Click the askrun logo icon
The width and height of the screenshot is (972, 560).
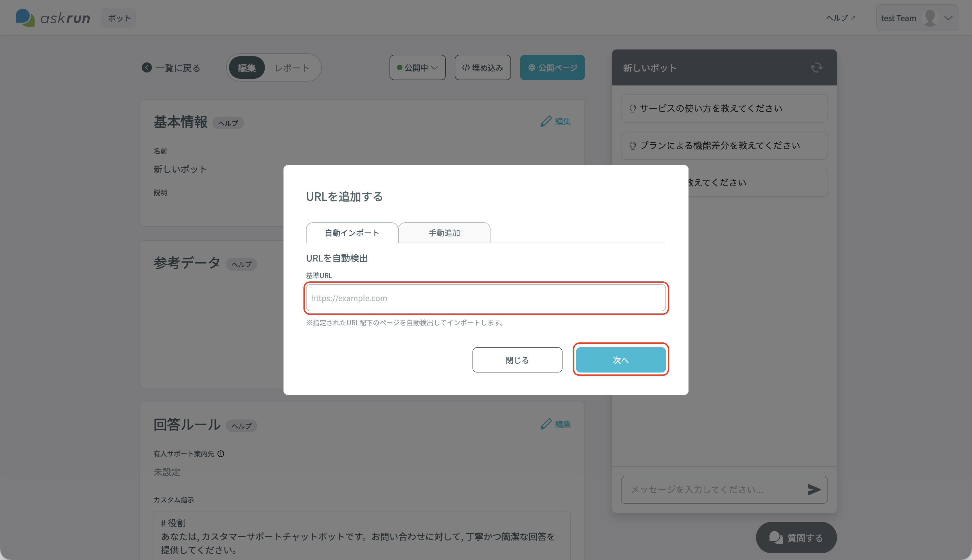pyautogui.click(x=25, y=18)
